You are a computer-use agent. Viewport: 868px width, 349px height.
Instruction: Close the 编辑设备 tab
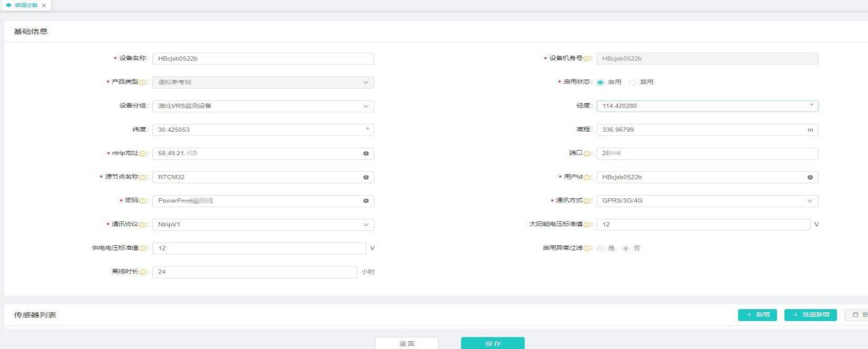(43, 5)
